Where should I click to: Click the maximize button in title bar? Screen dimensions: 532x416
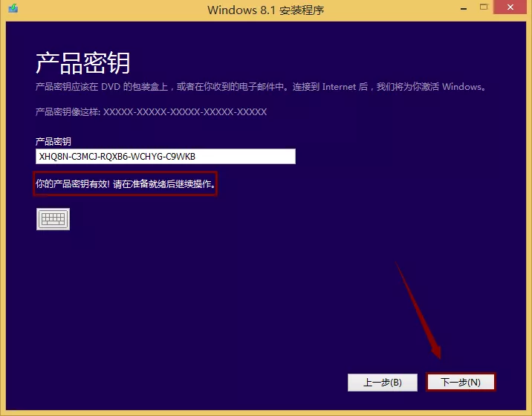click(x=484, y=7)
